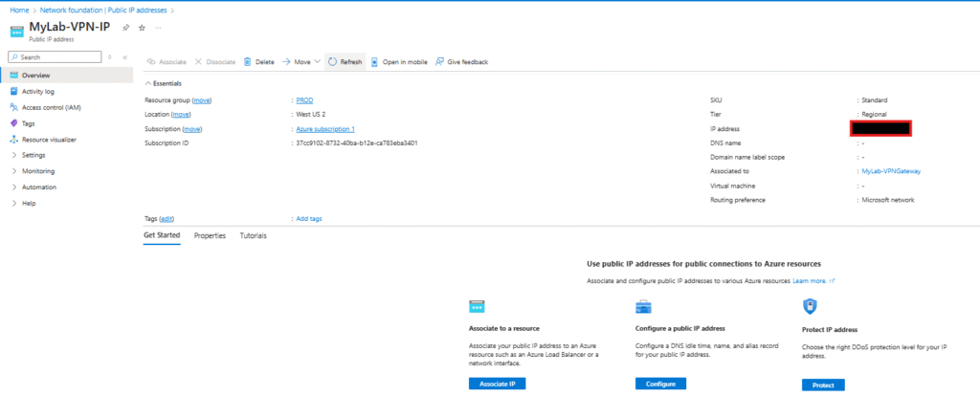980x419 pixels.
Task: Click the Activity log icon
Action: 13,91
